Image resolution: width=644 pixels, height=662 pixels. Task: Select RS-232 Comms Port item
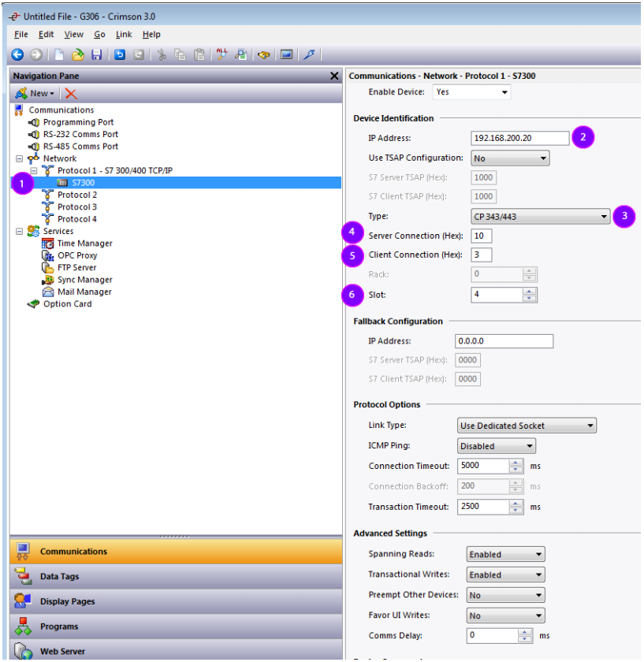coord(80,134)
